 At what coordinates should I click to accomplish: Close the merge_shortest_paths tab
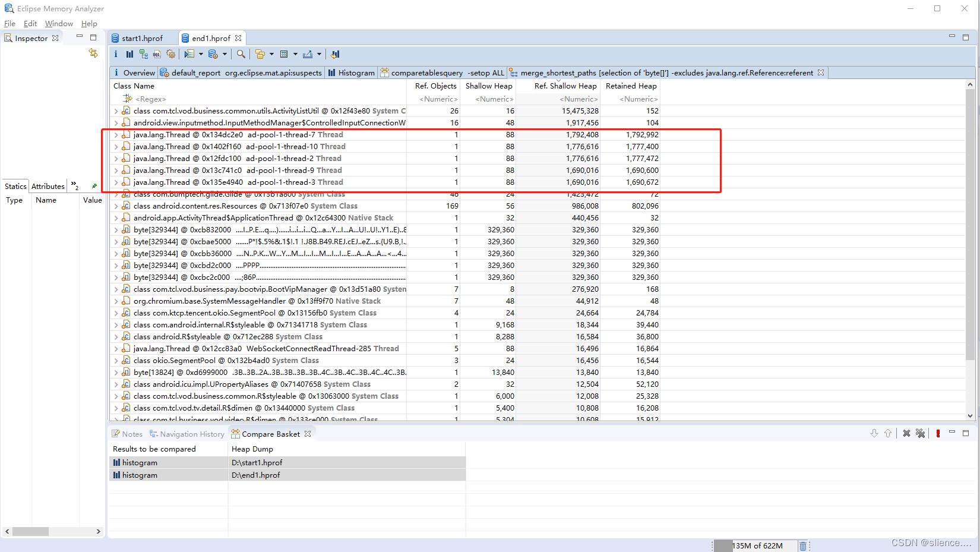(821, 72)
